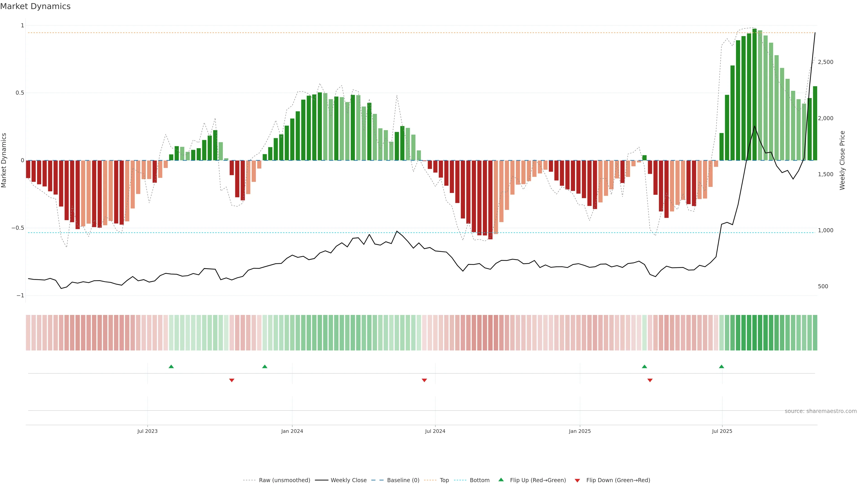
Task: Toggle the Baseline (0) legend entry
Action: pyautogui.click(x=403, y=480)
